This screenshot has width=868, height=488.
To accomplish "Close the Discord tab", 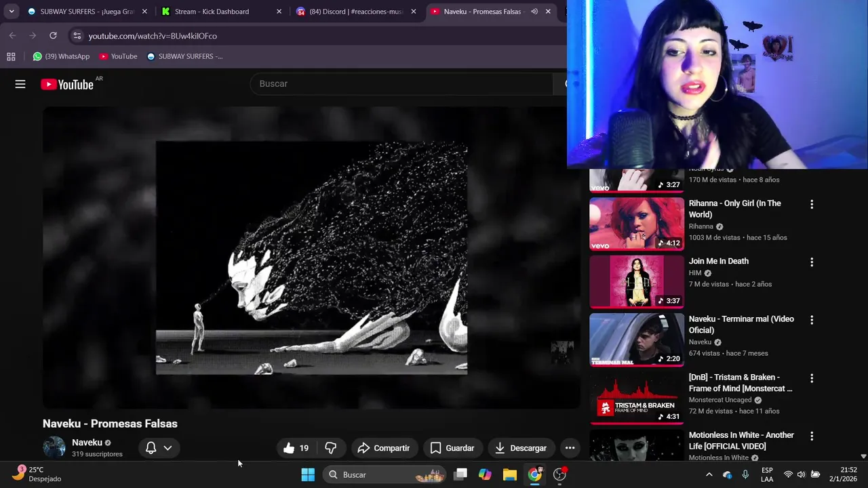I will [414, 12].
